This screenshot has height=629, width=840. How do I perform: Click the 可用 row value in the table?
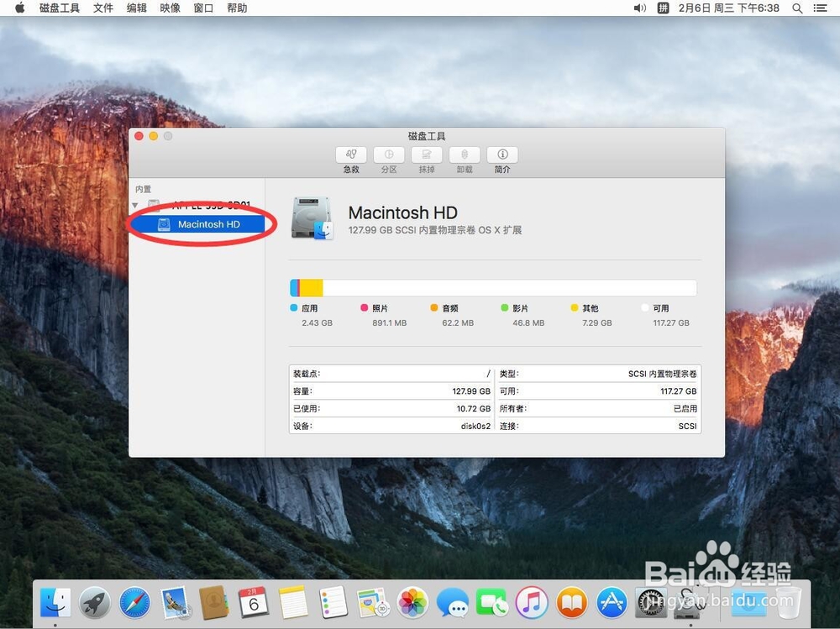click(678, 391)
